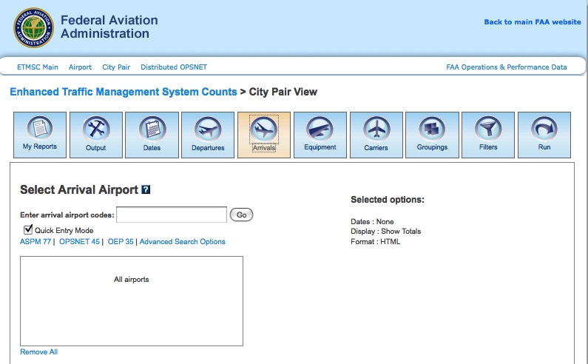The image size is (588, 364).
Task: Click the FAA seal logo
Action: click(34, 28)
